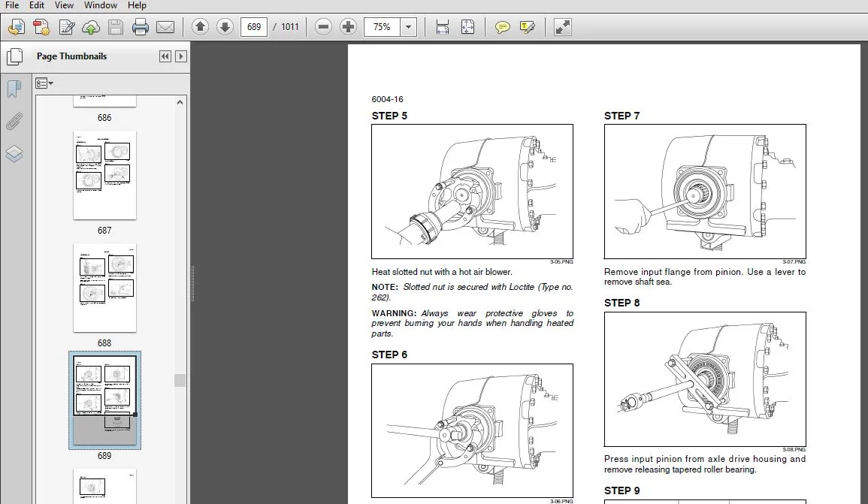Open the thumbnails options dropdown menu
The image size is (868, 504).
44,83
